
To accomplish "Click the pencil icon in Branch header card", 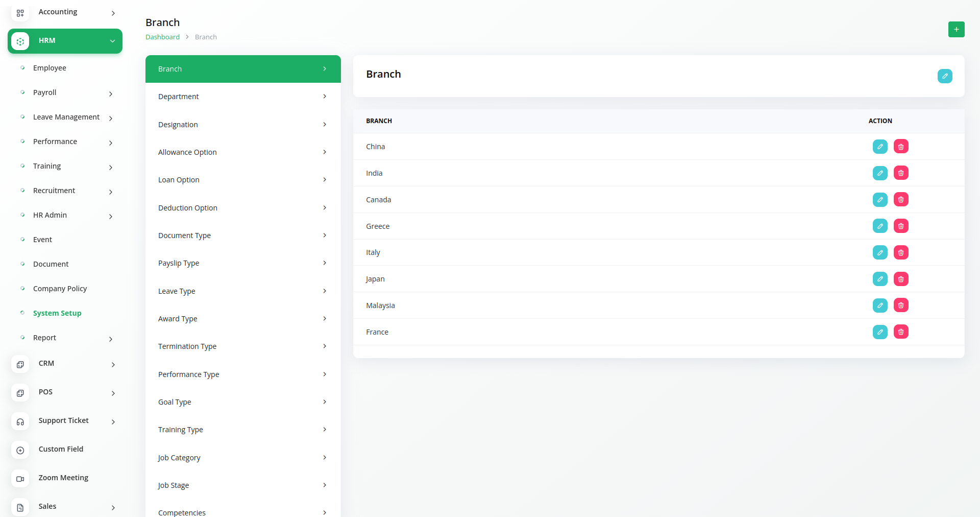I will (x=944, y=76).
